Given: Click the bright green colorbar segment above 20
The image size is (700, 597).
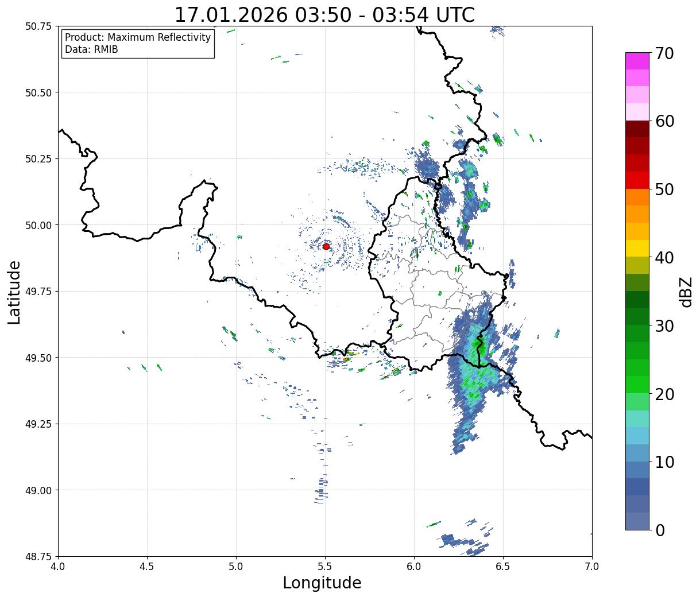Looking at the screenshot, I should (637, 385).
